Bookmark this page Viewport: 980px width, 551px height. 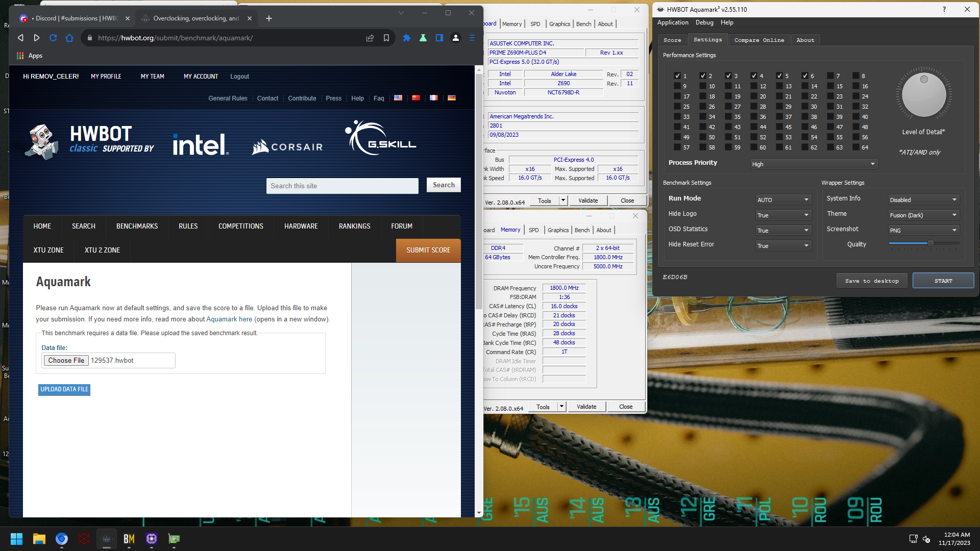386,38
